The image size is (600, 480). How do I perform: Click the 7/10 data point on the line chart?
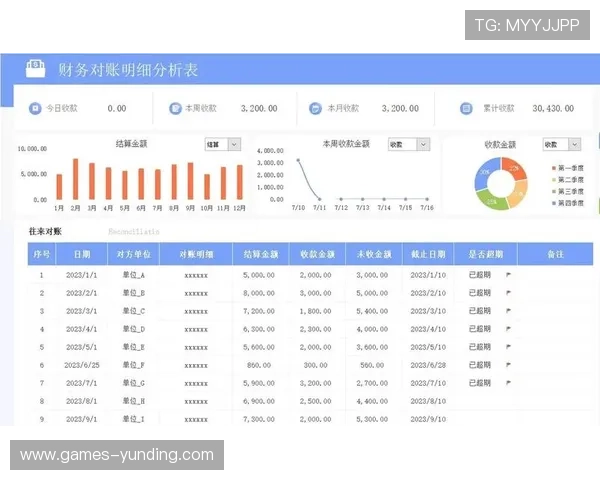tap(298, 160)
